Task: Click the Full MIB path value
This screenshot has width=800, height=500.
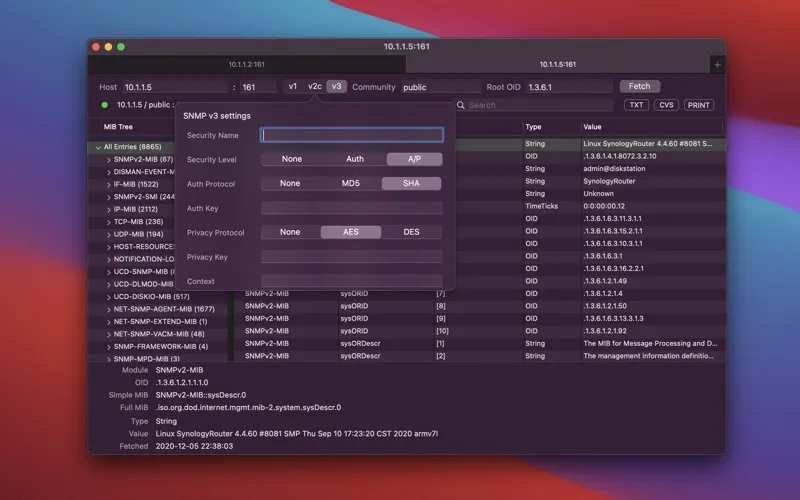Action: click(x=248, y=407)
